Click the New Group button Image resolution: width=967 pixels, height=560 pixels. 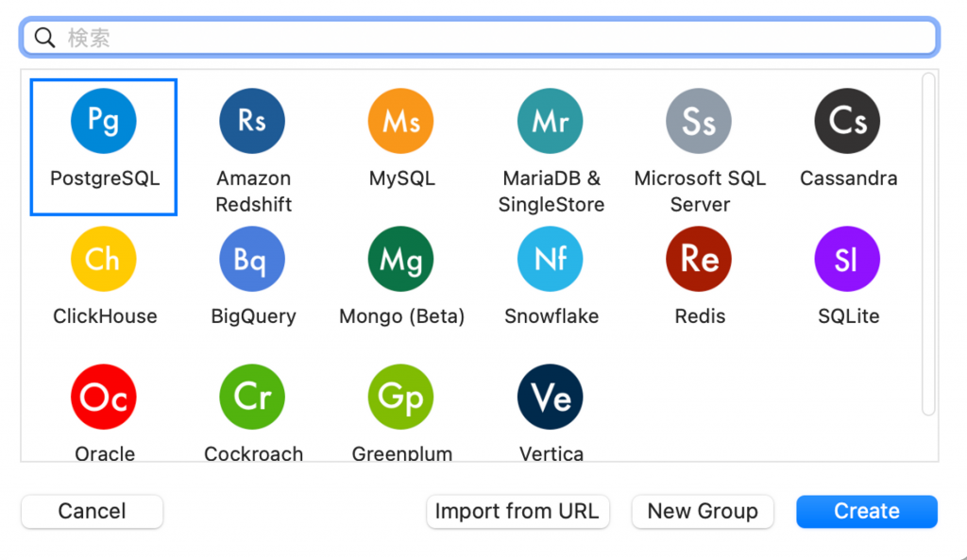click(x=703, y=512)
